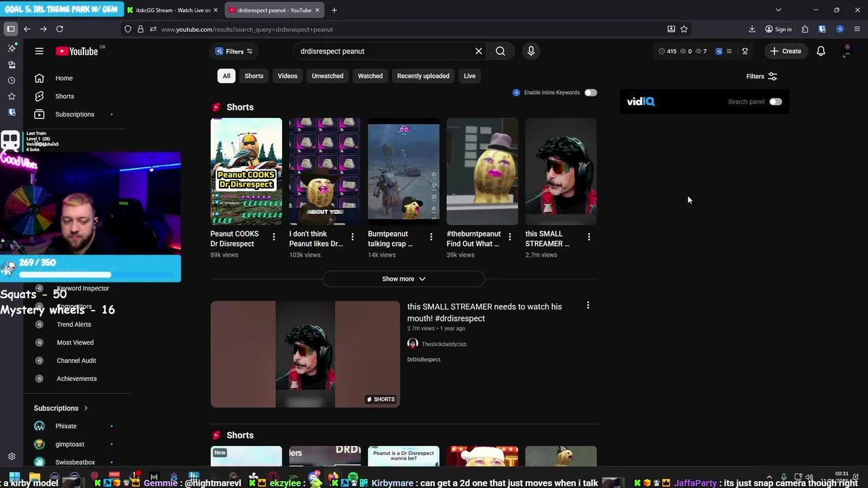The image size is (868, 488).
Task: Click the browser address bar URL
Action: (248, 29)
